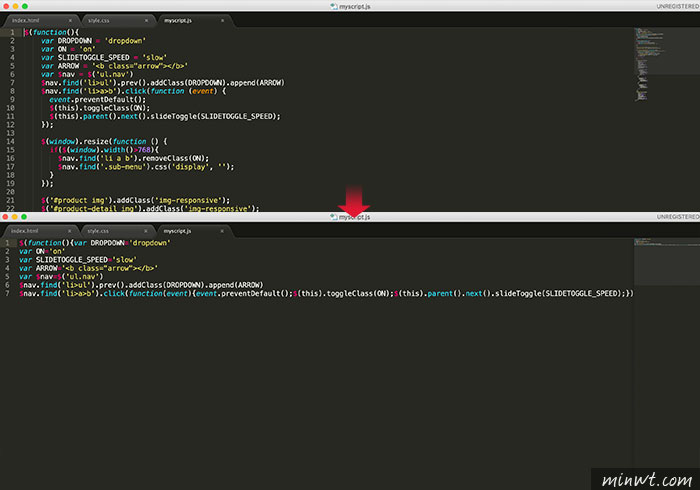This screenshot has width=700, height=490.
Task: Click bottom window yellow minimize button
Action: 15,217
